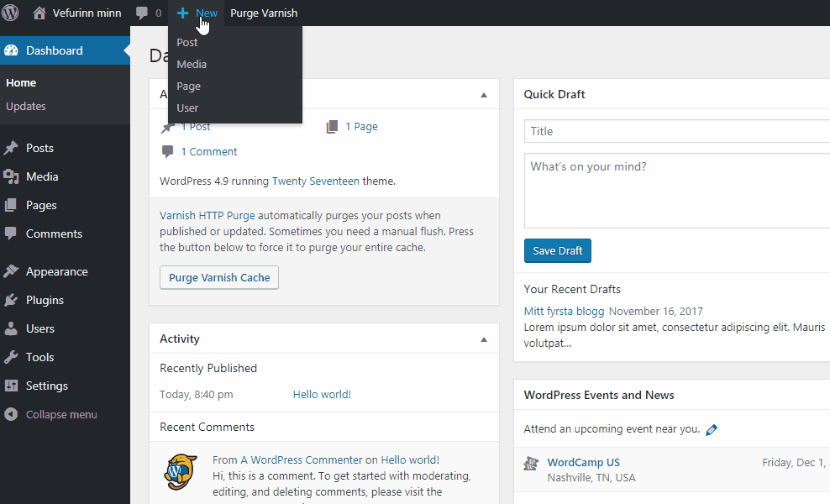This screenshot has width=830, height=504.
Task: Click the Purge Varnish Cache button
Action: click(x=219, y=277)
